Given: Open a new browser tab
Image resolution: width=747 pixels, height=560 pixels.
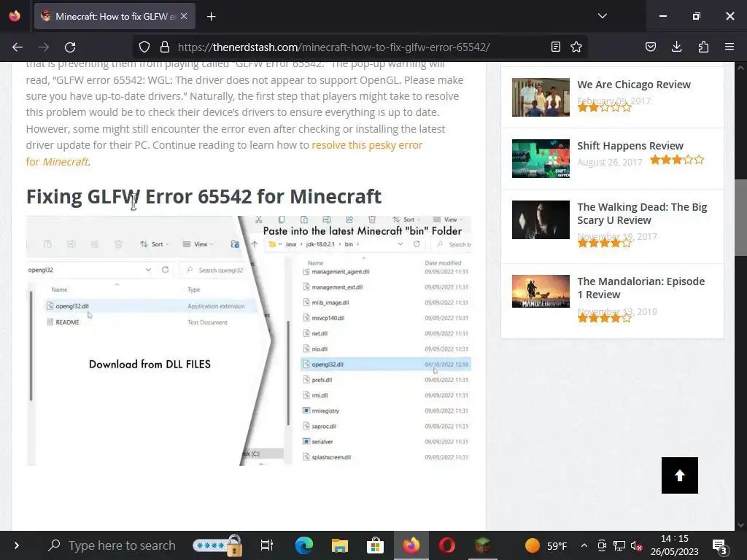Looking at the screenshot, I should [x=212, y=17].
